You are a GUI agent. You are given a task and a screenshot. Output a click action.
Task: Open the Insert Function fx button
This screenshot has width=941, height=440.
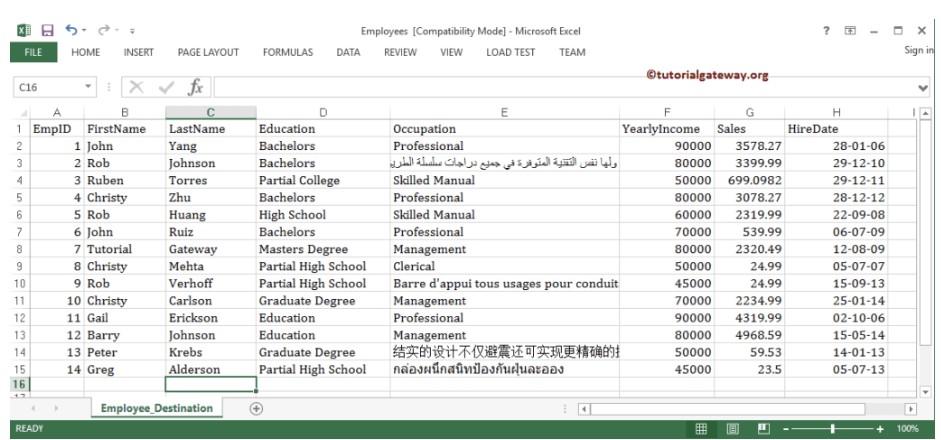click(x=195, y=88)
